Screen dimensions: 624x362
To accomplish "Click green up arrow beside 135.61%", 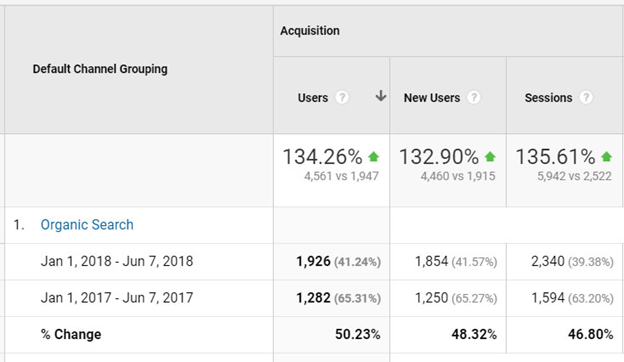I will pos(606,157).
